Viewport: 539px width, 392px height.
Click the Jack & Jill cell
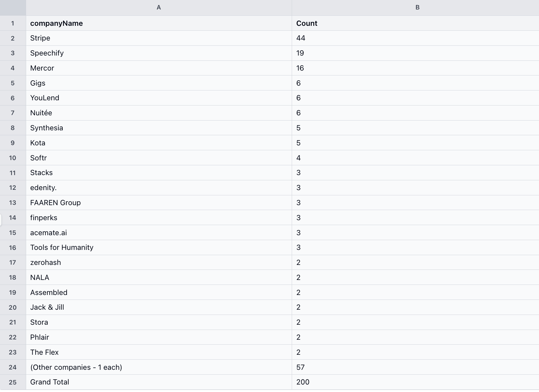[x=159, y=307]
